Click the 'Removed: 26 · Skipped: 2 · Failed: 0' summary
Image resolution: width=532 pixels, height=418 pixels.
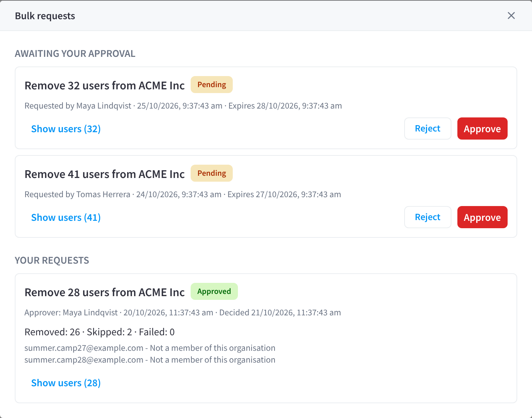99,332
